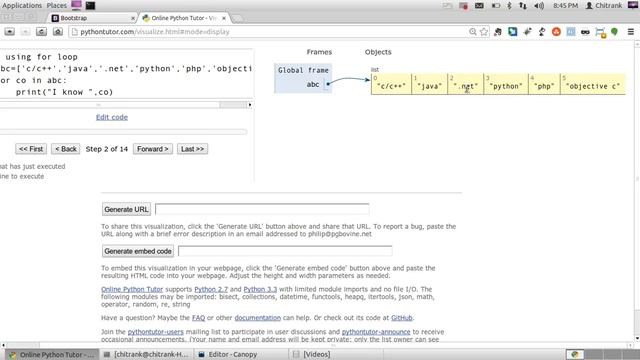Click the "objective c" list element

(593, 84)
